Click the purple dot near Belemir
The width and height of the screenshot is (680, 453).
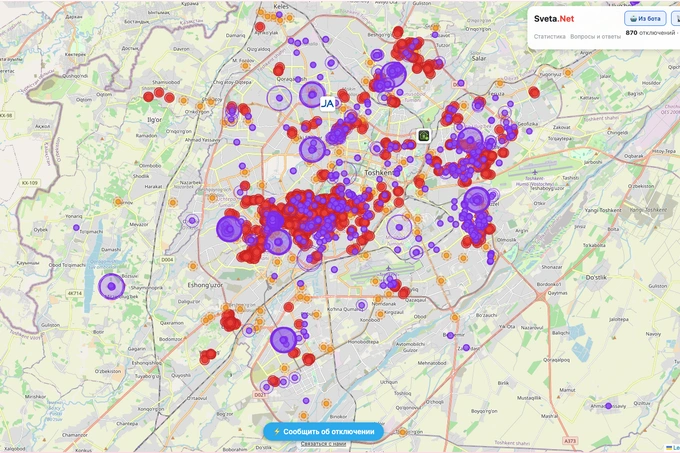pyautogui.click(x=450, y=336)
